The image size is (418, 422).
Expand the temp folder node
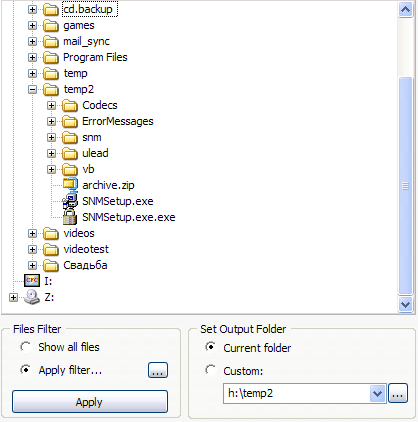pyautogui.click(x=32, y=73)
